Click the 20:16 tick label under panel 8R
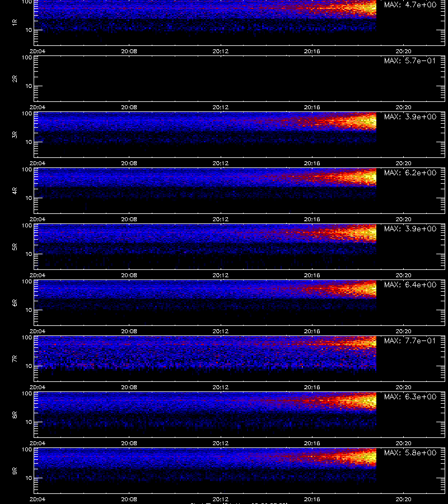Viewport: 448px width, 504px height. [x=312, y=444]
